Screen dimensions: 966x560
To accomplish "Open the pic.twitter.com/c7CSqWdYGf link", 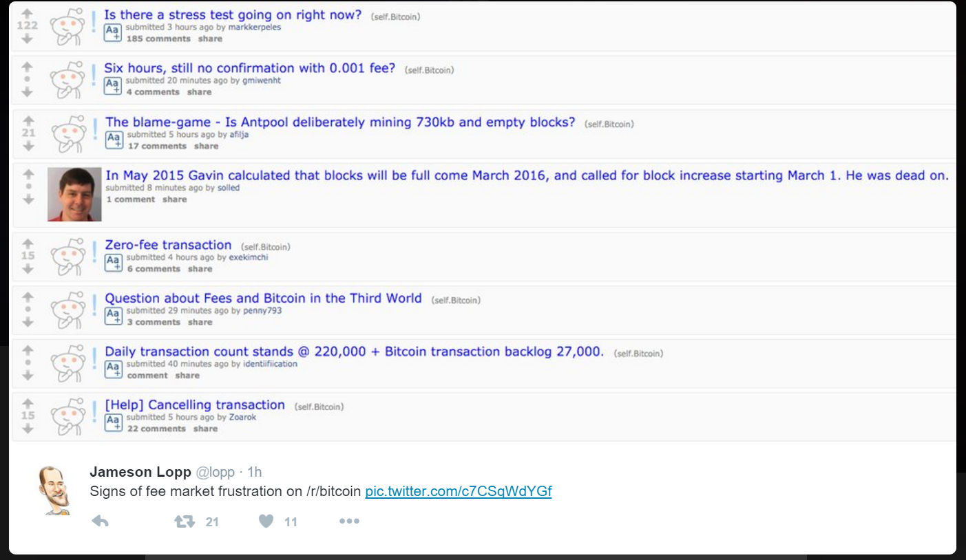I will point(459,492).
